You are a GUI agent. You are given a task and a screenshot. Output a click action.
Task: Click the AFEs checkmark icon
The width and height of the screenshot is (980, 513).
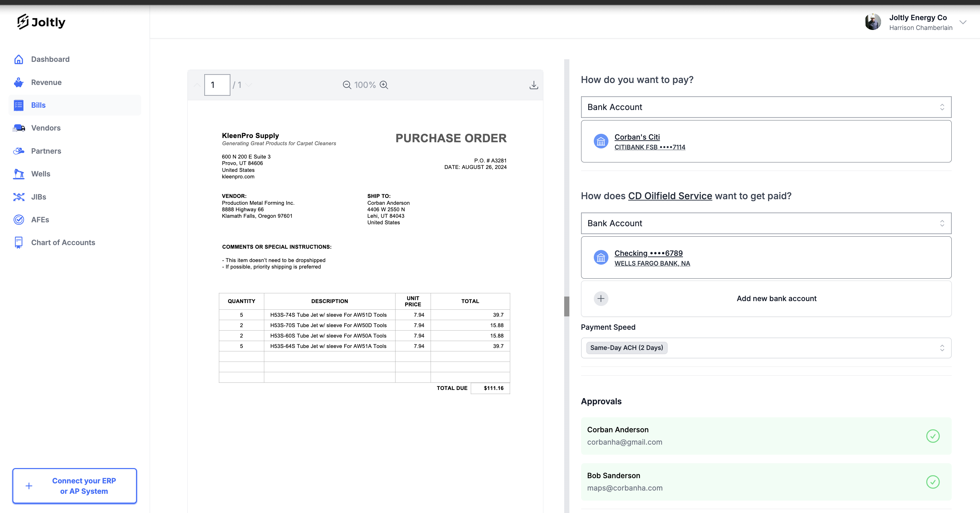[18, 220]
